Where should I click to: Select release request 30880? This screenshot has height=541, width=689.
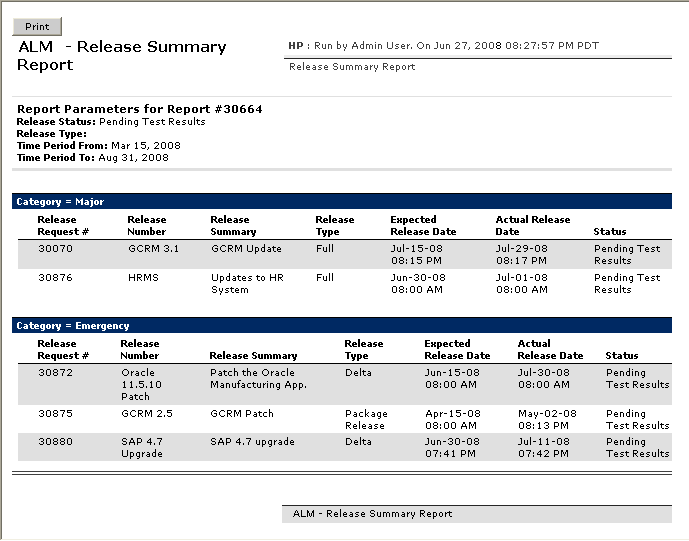click(55, 442)
